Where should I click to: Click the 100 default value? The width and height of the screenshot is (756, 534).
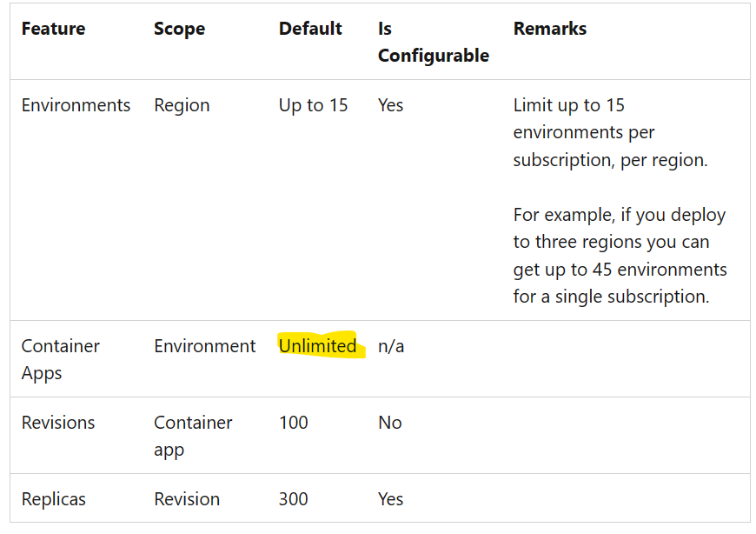click(293, 423)
